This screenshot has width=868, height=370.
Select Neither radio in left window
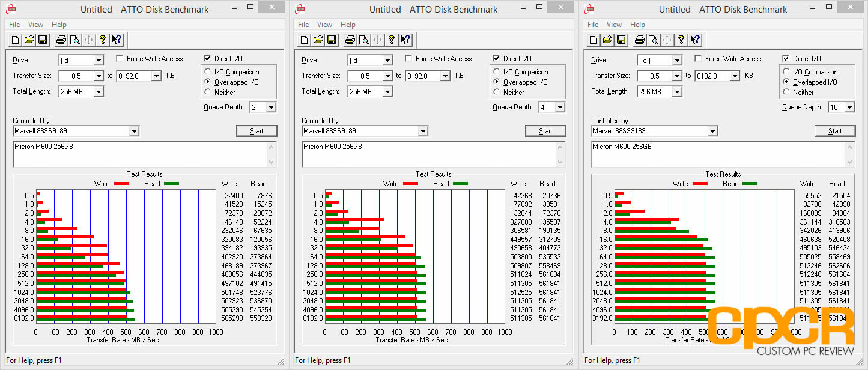tap(208, 92)
